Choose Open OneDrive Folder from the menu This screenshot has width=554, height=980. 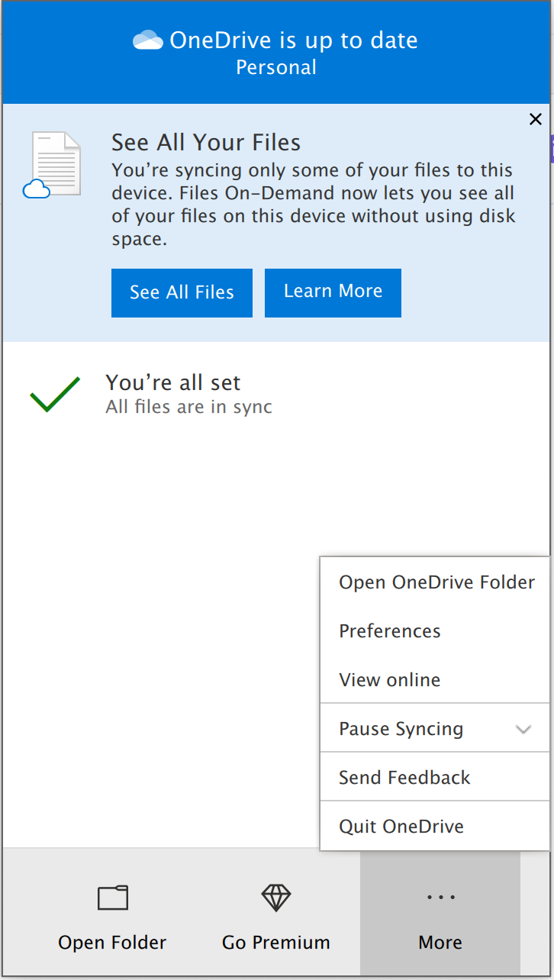click(x=436, y=582)
